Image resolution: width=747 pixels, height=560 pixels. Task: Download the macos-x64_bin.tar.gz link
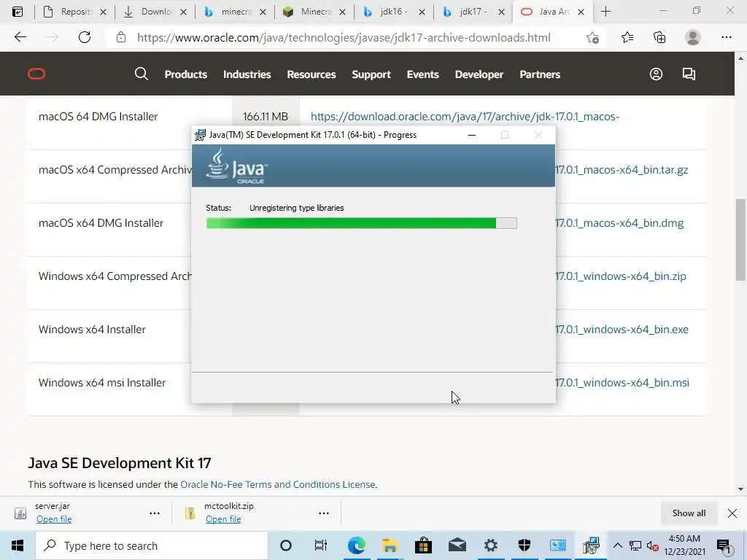click(x=622, y=170)
